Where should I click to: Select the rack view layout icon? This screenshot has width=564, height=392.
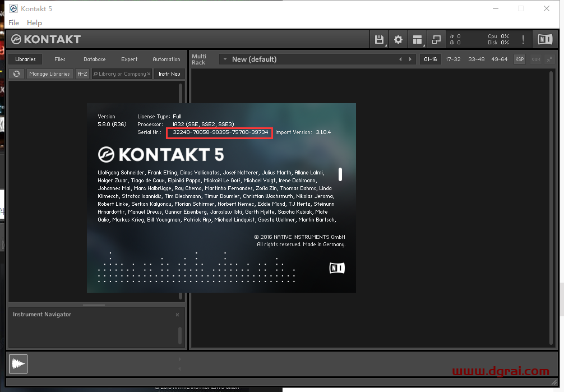[417, 39]
